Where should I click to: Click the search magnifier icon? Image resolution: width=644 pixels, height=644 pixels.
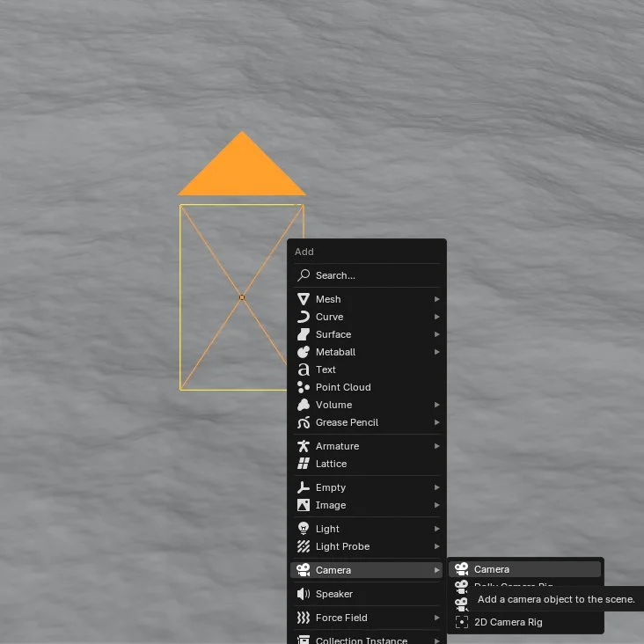(x=304, y=275)
